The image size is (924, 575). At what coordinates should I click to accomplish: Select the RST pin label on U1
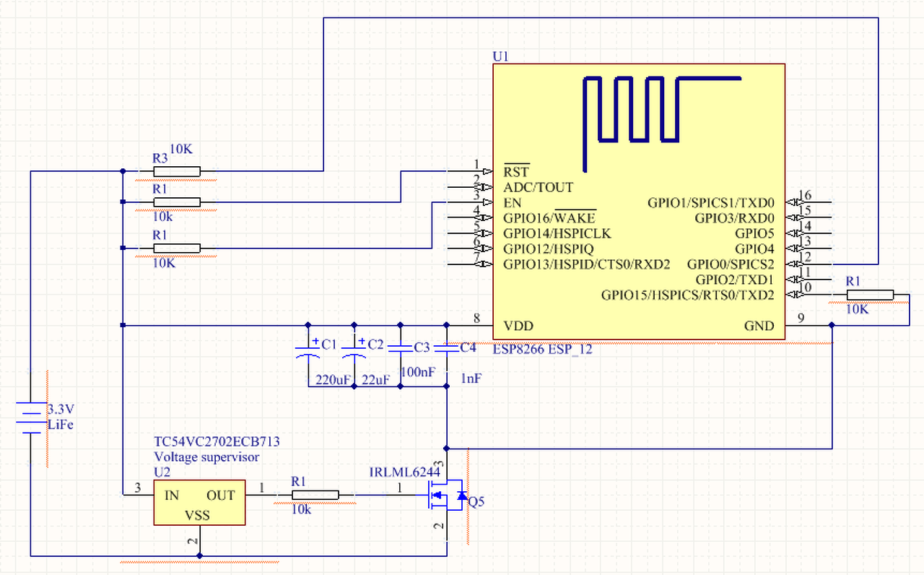pos(516,172)
